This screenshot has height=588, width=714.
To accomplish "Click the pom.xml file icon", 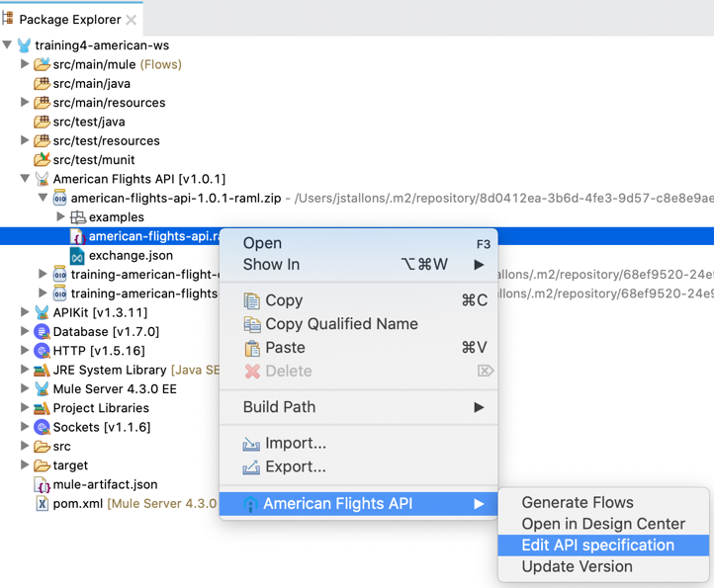I will click(42, 504).
